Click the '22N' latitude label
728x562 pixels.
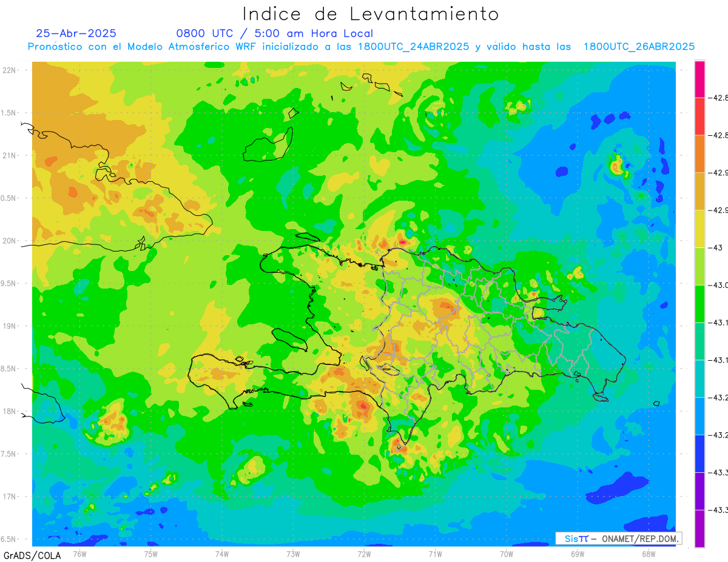[x=10, y=70]
